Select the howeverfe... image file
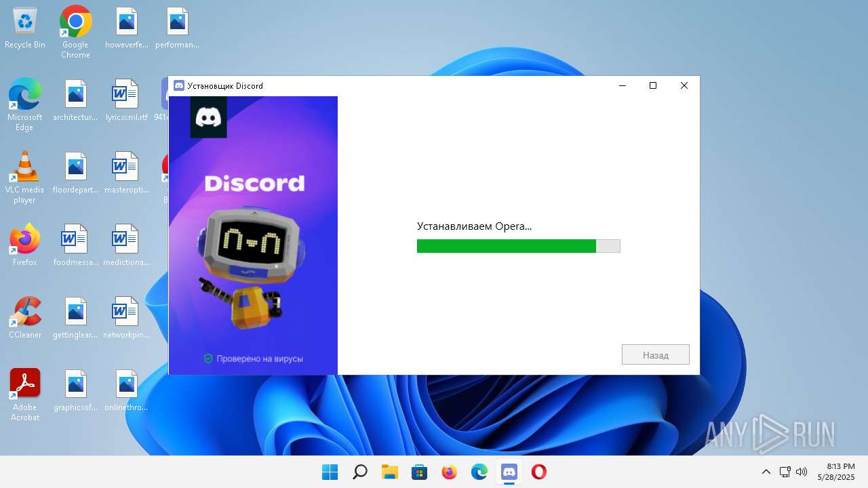Viewport: 868px width, 488px height. click(127, 28)
